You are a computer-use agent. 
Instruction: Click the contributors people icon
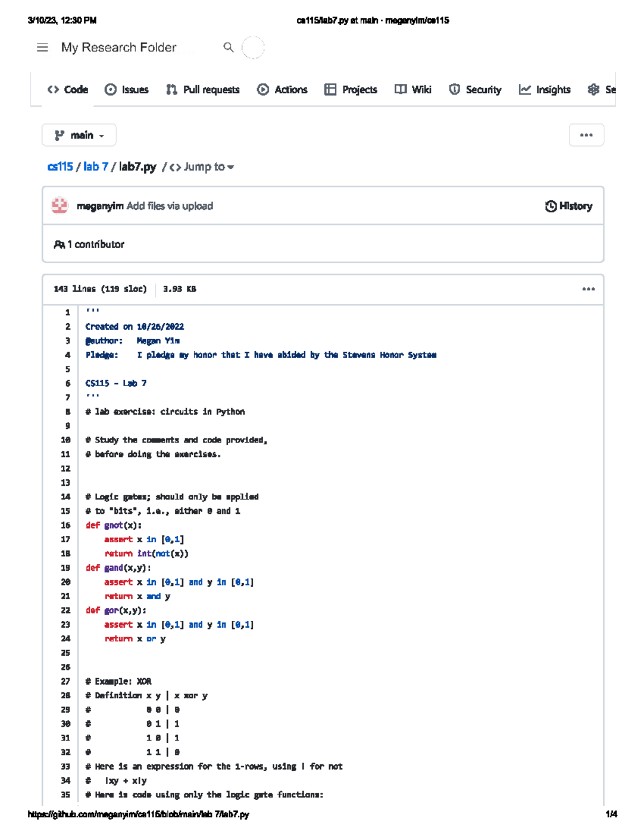tap(59, 244)
